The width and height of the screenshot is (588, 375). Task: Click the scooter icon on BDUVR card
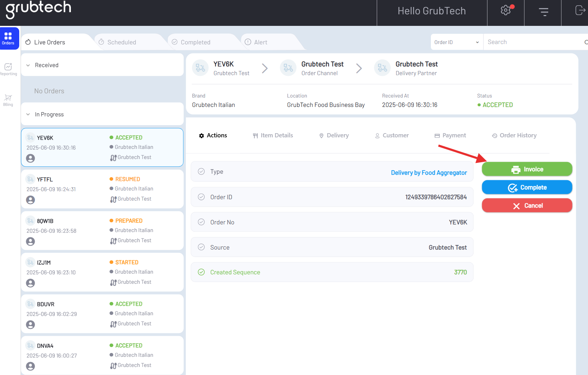[x=30, y=304]
